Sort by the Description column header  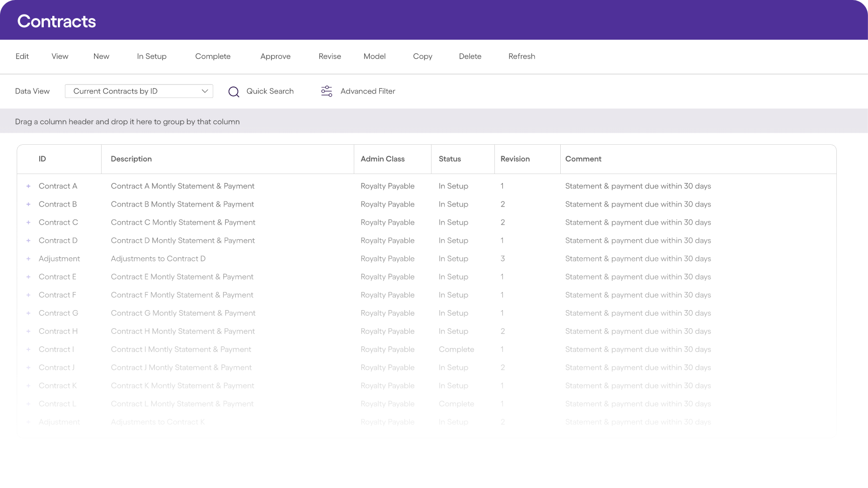(131, 159)
